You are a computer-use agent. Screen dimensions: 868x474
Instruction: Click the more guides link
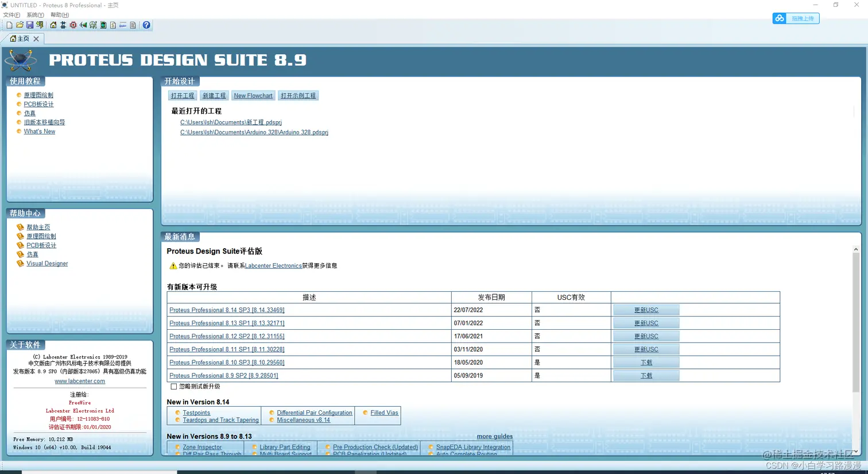tap(495, 437)
